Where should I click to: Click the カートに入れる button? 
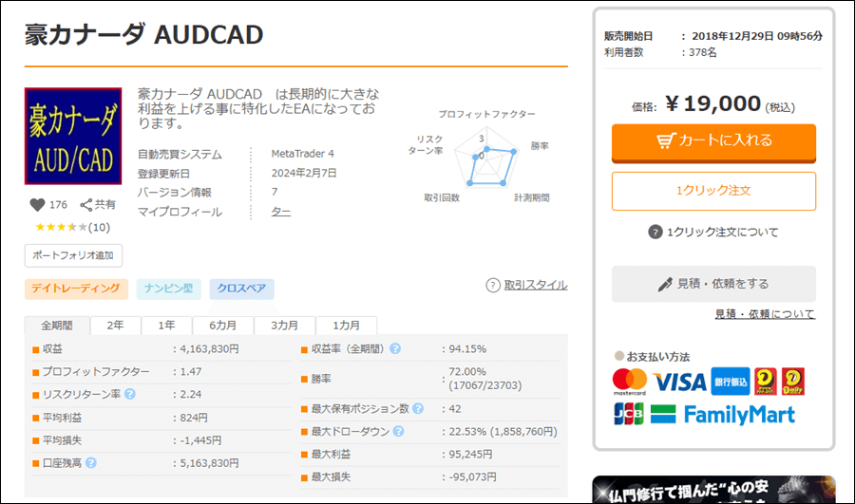(713, 142)
